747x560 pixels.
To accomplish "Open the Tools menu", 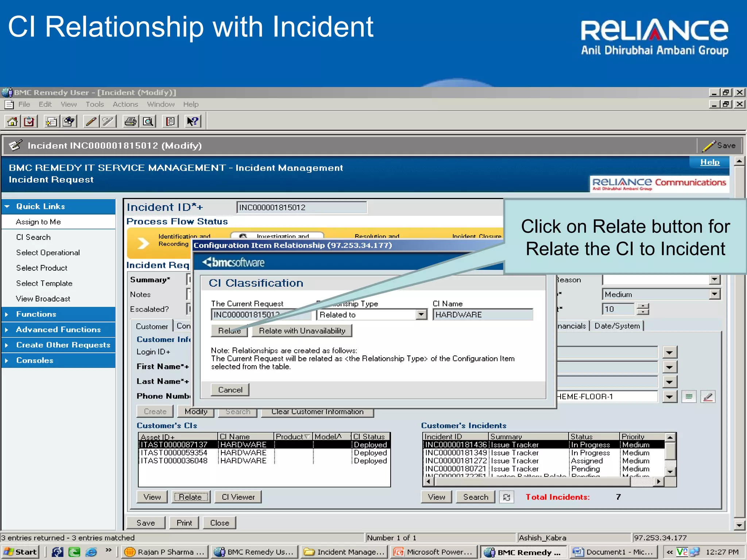I will (95, 104).
